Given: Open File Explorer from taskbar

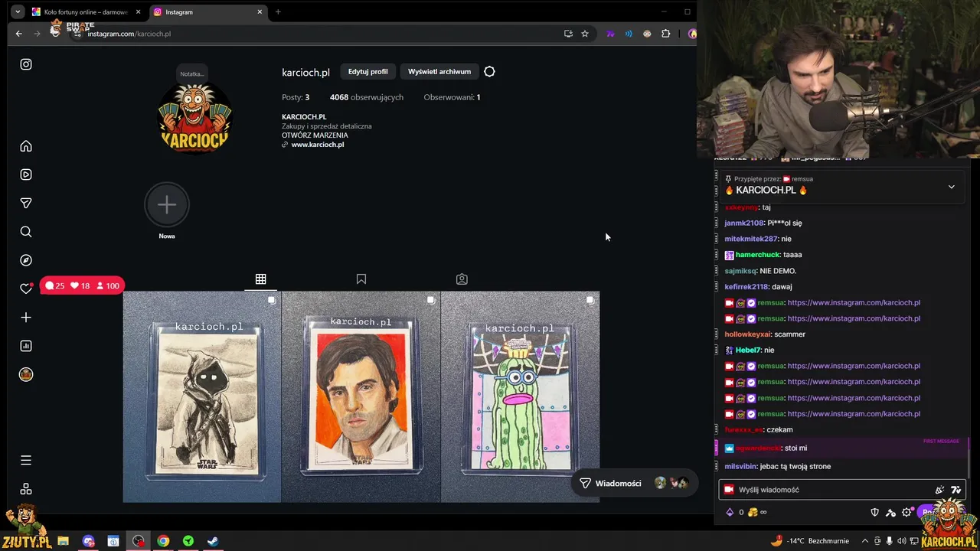Looking at the screenshot, I should point(64,541).
